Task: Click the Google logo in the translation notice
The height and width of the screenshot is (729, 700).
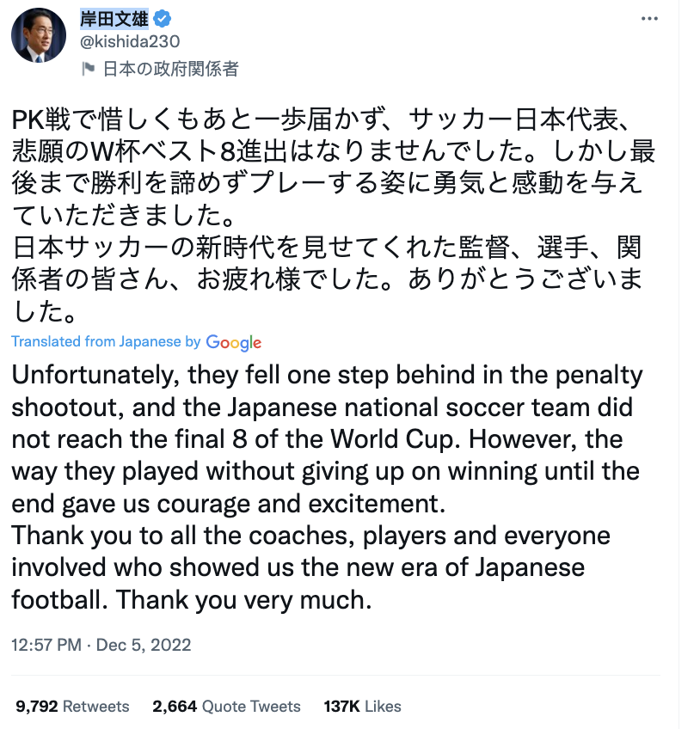Action: (x=232, y=343)
